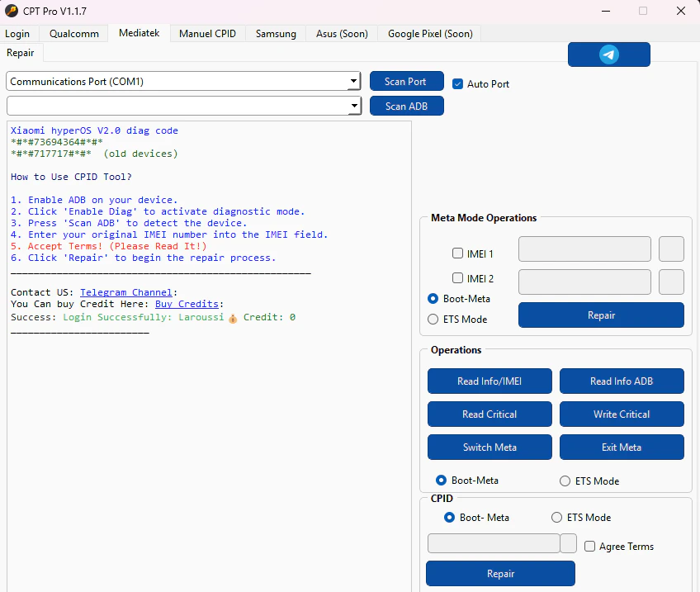The width and height of the screenshot is (700, 592).
Task: Select ETS Mode in Meta Mode Operations
Action: tap(433, 320)
